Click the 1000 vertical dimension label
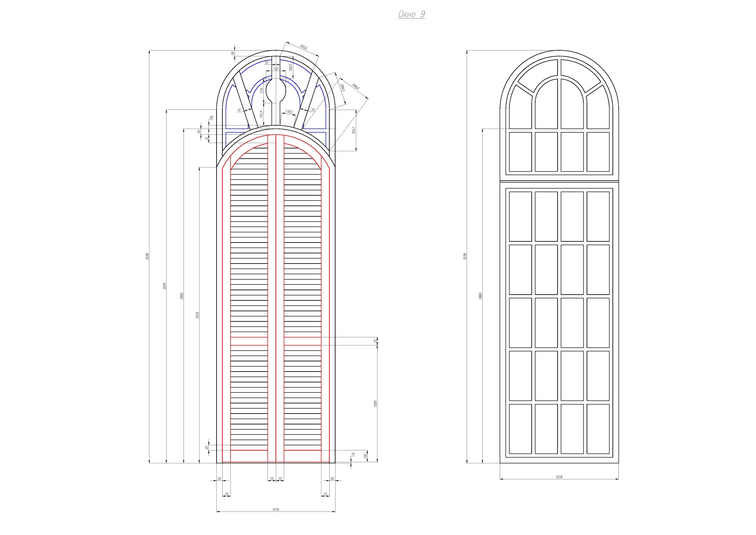This screenshot has height=535, width=756. 375,404
